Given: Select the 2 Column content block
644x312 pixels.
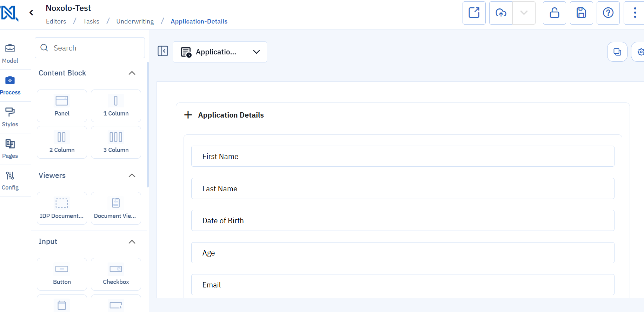Looking at the screenshot, I should (62, 142).
